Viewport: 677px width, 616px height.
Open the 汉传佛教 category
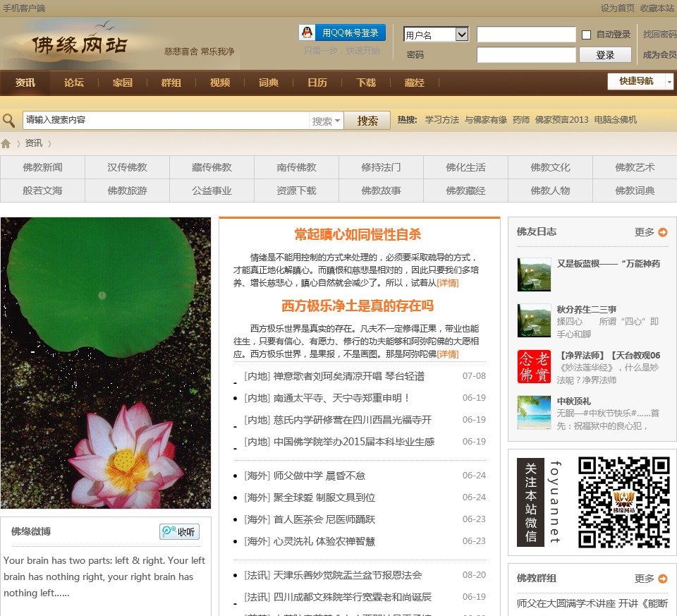coord(128,167)
